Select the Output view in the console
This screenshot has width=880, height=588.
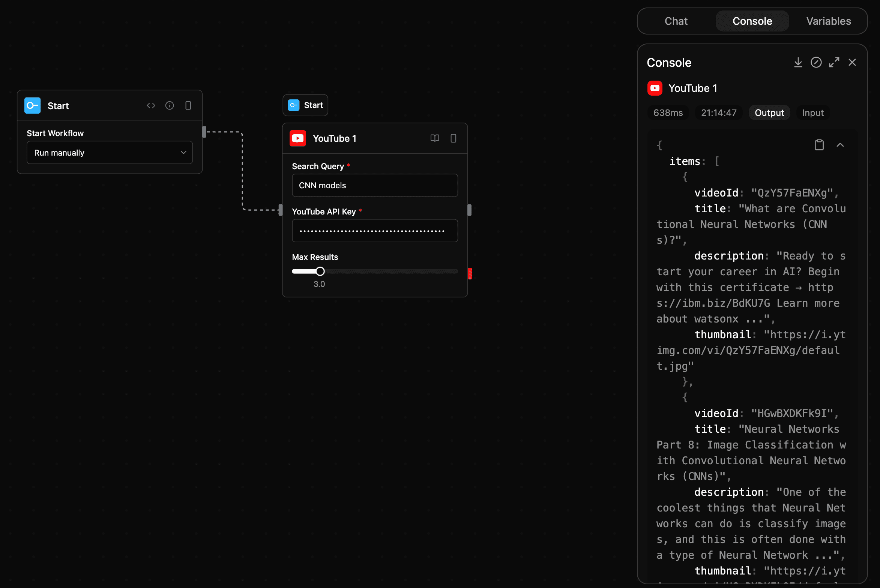pyautogui.click(x=769, y=112)
